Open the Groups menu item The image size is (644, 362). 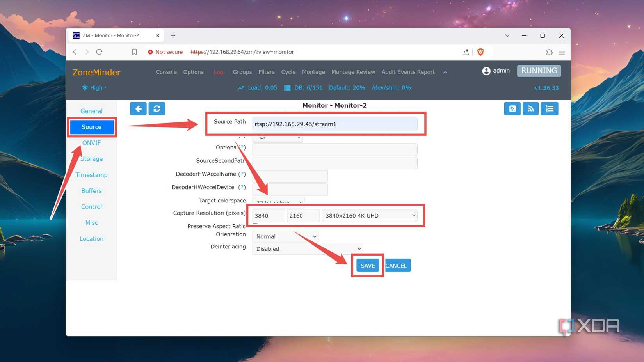pyautogui.click(x=242, y=72)
